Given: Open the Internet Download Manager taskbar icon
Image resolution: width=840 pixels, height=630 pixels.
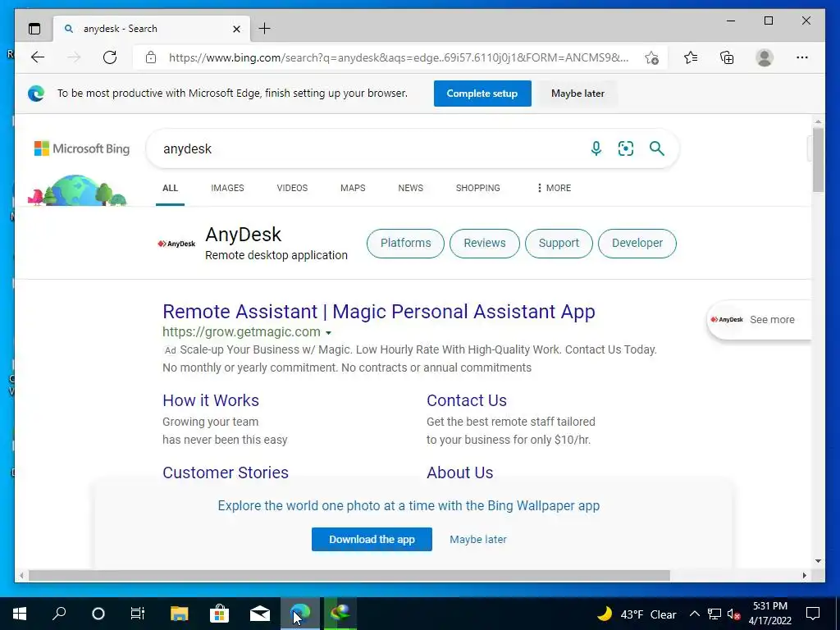Looking at the screenshot, I should pyautogui.click(x=340, y=614).
